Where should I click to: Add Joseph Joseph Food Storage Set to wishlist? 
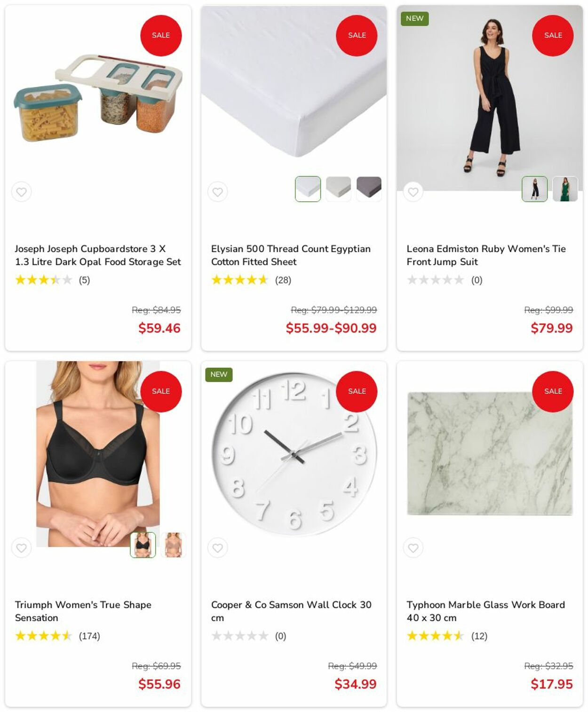pyautogui.click(x=22, y=192)
